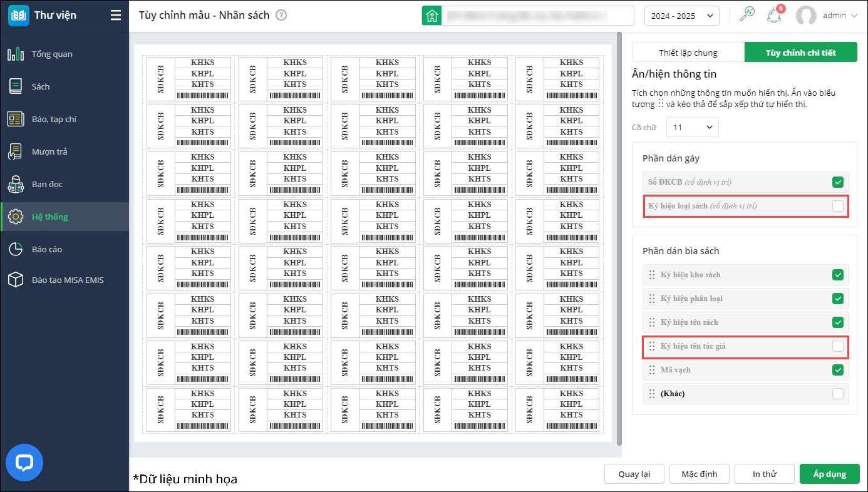Click the Ẩn/hiện thông tin heading
This screenshot has height=492, width=868.
(x=674, y=74)
